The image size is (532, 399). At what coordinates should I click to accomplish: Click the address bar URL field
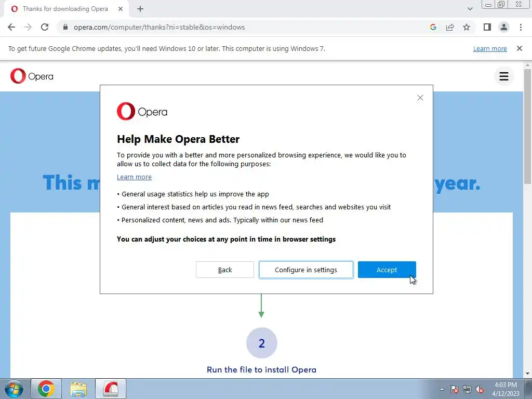tap(159, 27)
